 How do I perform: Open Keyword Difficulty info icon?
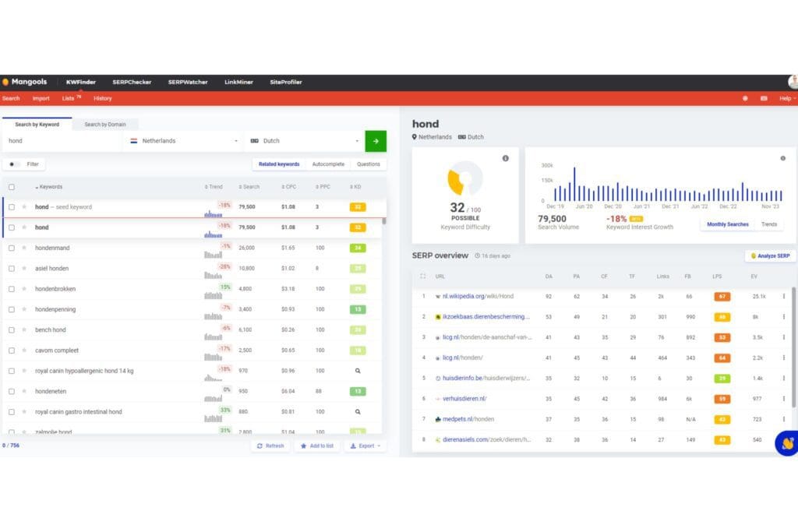tap(505, 158)
